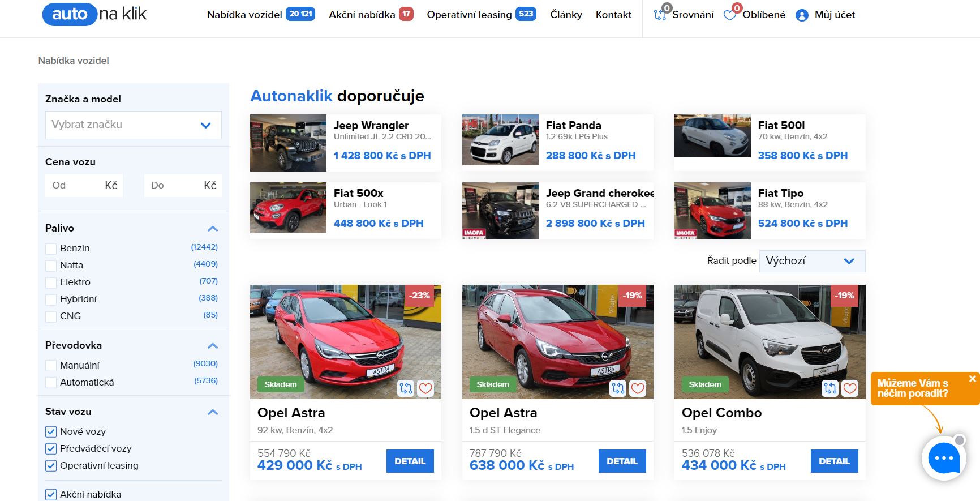Viewport: 980px width, 501px height.
Task: Click the red Fiat 500x thumbnail
Action: 288,208
